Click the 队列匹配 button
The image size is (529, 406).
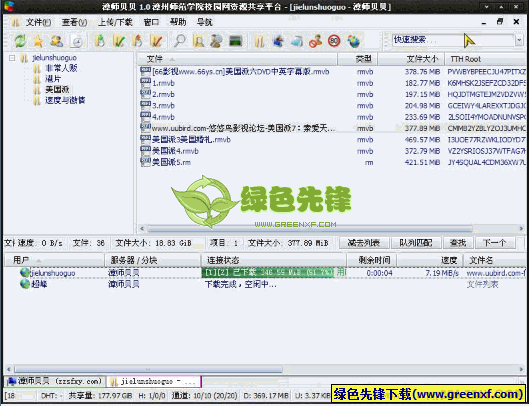coord(416,243)
